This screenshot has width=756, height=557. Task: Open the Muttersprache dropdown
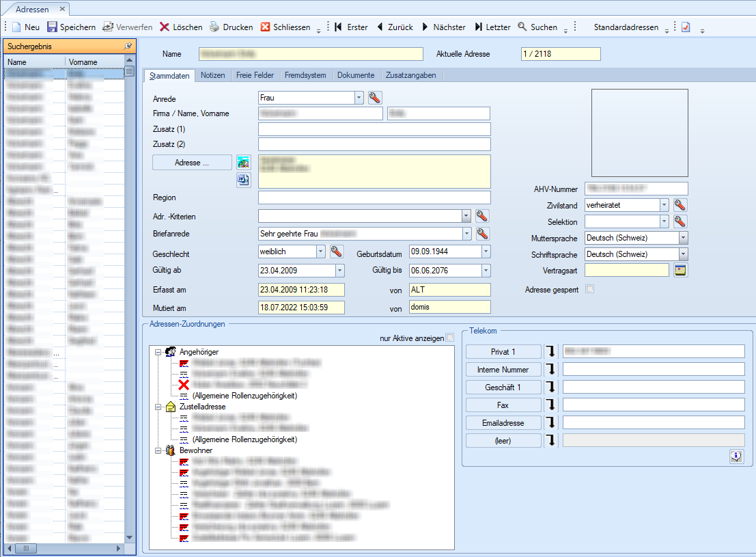683,238
